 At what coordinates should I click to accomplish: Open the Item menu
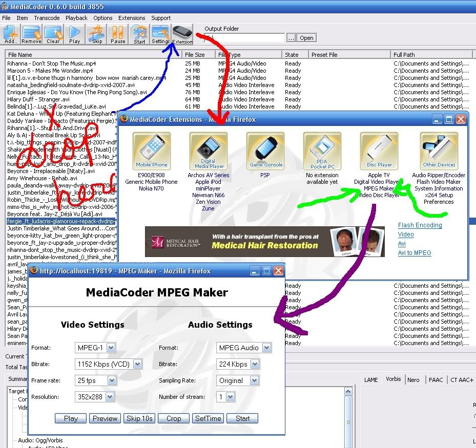tap(22, 18)
